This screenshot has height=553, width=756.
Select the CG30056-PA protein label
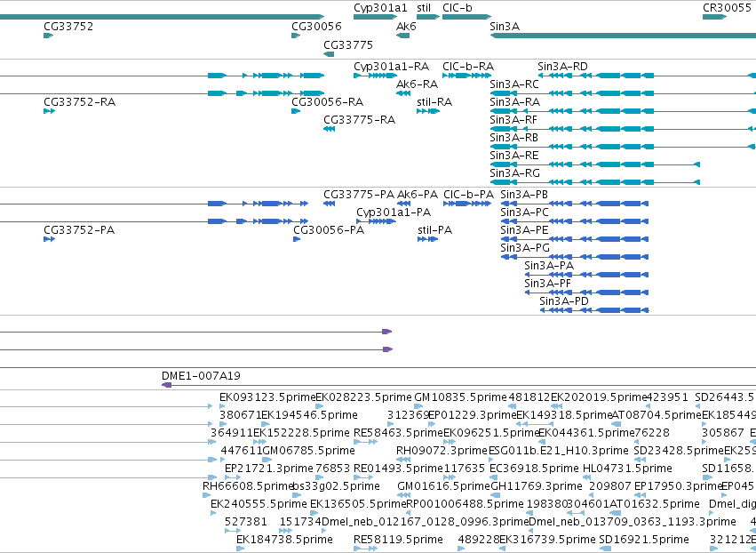click(329, 230)
